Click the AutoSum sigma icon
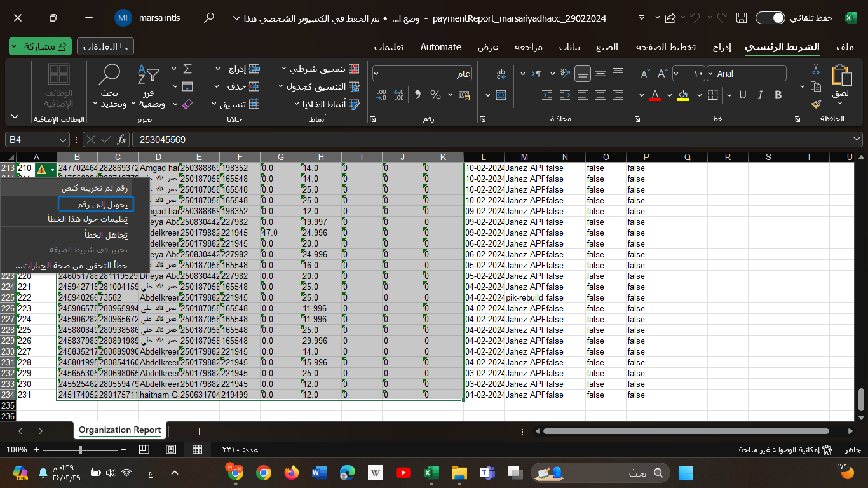This screenshot has width=868, height=488. click(x=187, y=69)
